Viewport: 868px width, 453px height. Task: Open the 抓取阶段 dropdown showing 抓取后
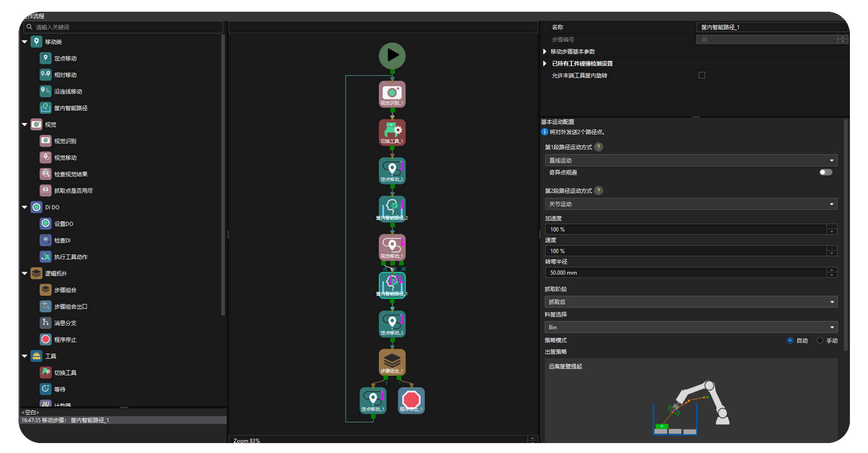[690, 302]
